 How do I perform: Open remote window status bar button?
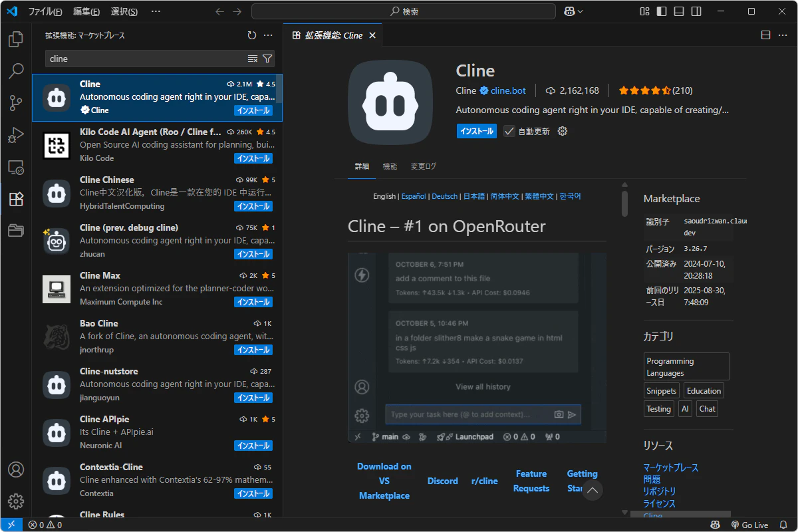[x=11, y=525]
